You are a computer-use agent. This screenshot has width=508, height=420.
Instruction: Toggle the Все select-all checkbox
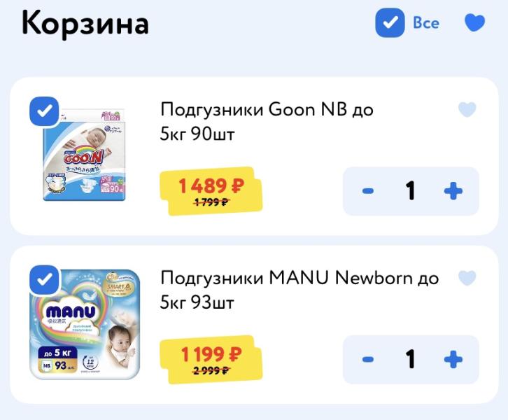[390, 23]
